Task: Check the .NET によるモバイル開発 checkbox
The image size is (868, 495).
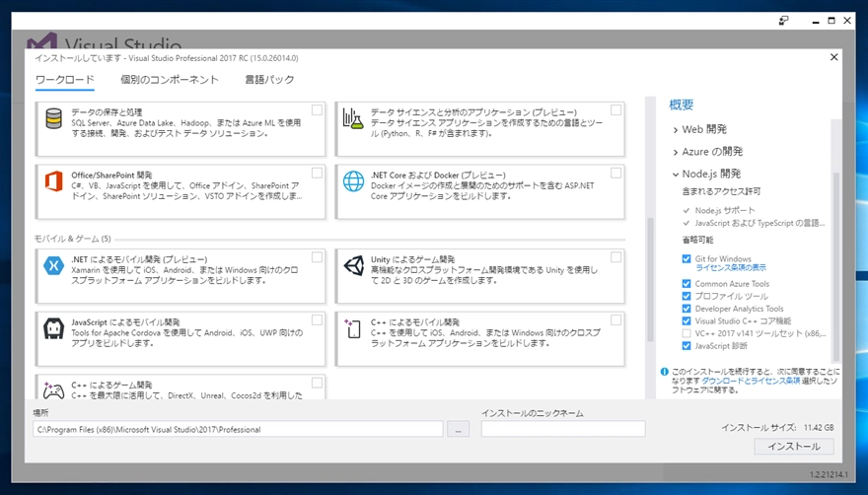Action: tap(317, 257)
